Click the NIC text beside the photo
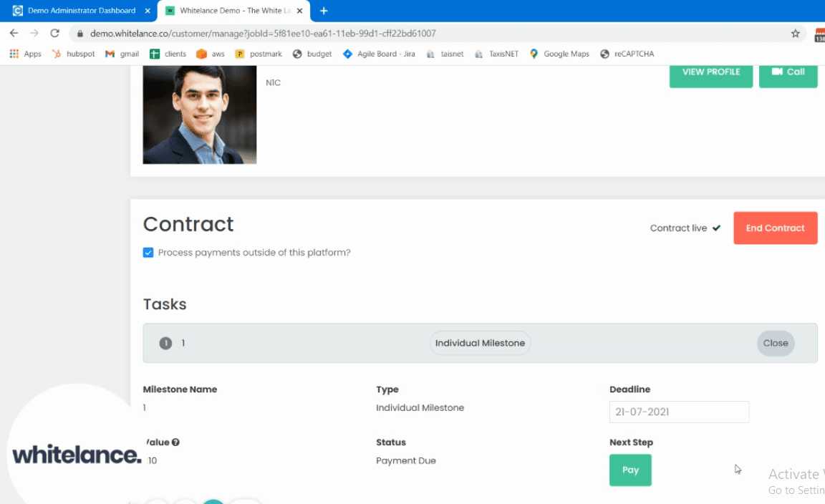This screenshot has width=825, height=504. click(x=273, y=82)
